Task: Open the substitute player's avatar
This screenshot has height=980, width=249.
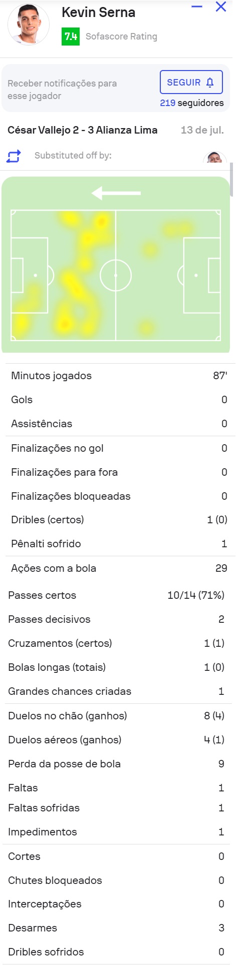Action: [x=215, y=158]
